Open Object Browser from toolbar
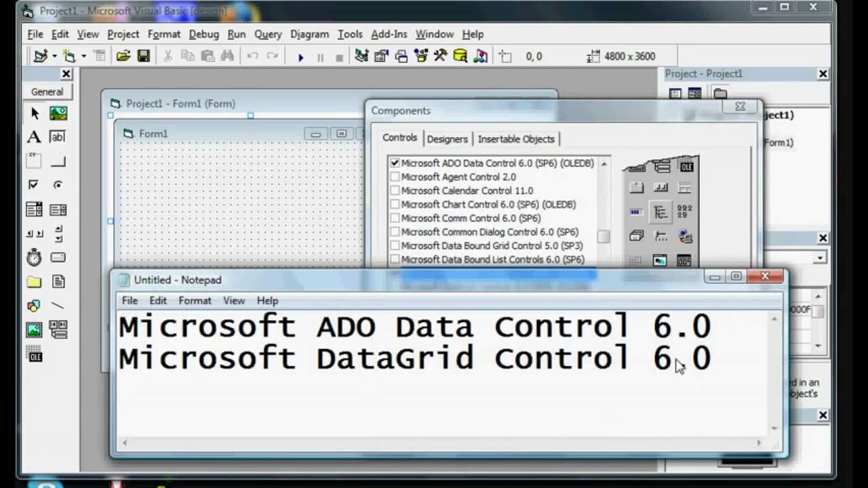 pyautogui.click(x=421, y=56)
